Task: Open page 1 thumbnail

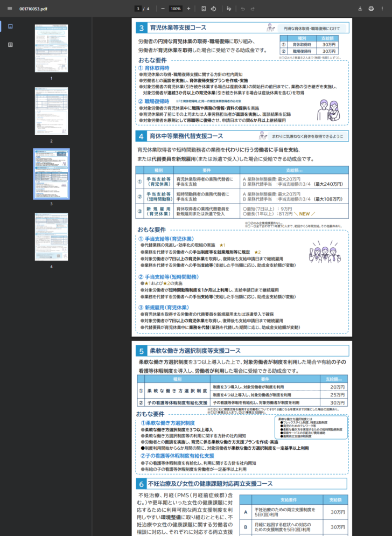Action: click(x=51, y=48)
